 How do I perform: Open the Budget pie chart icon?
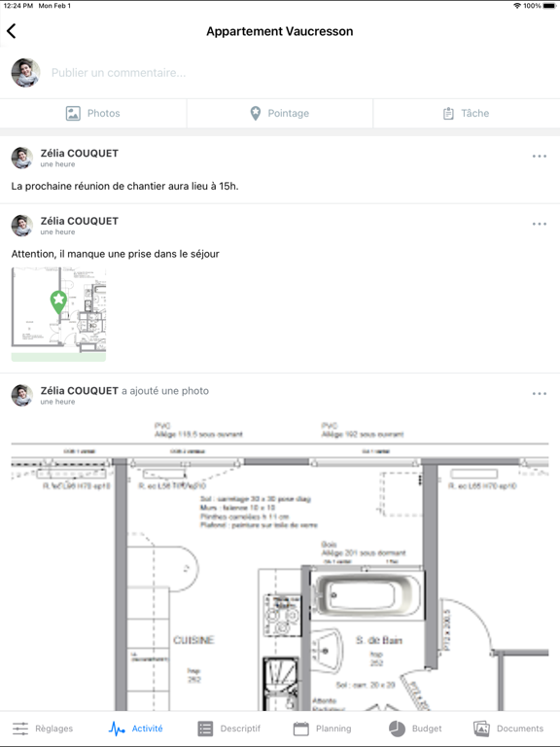click(x=397, y=729)
